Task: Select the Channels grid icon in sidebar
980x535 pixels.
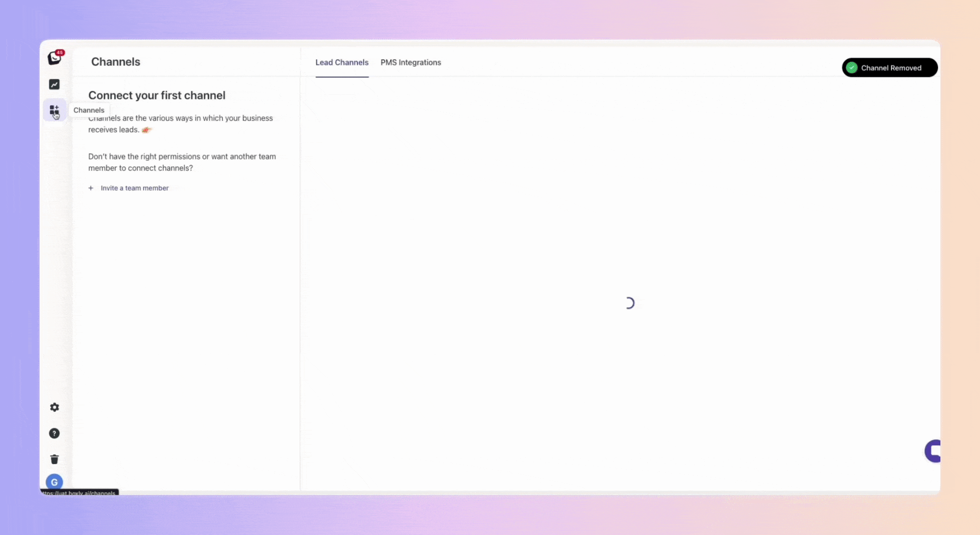Action: [x=54, y=109]
